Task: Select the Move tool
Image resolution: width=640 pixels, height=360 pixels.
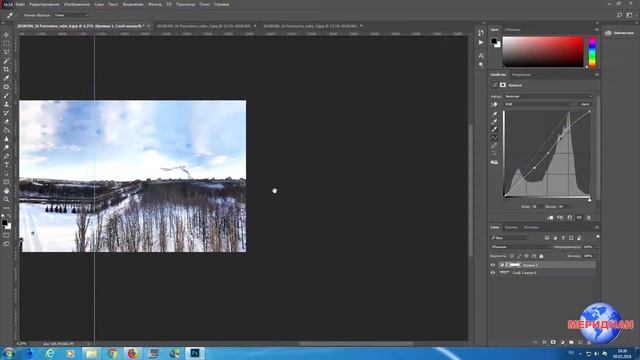Action: [6, 35]
